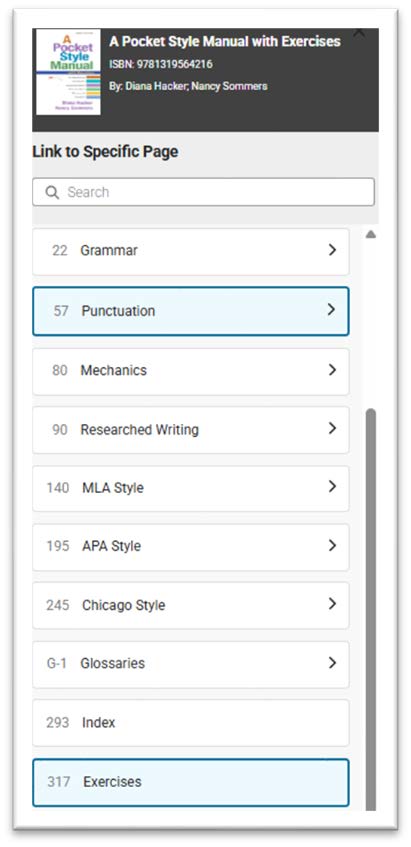
Task: Click the search magnifier icon
Action: pyautogui.click(x=52, y=192)
